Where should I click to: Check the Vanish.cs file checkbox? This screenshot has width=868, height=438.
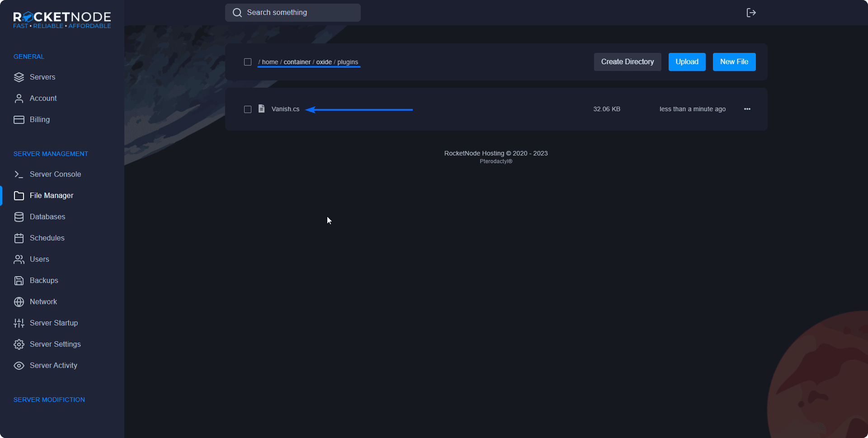[x=248, y=109]
